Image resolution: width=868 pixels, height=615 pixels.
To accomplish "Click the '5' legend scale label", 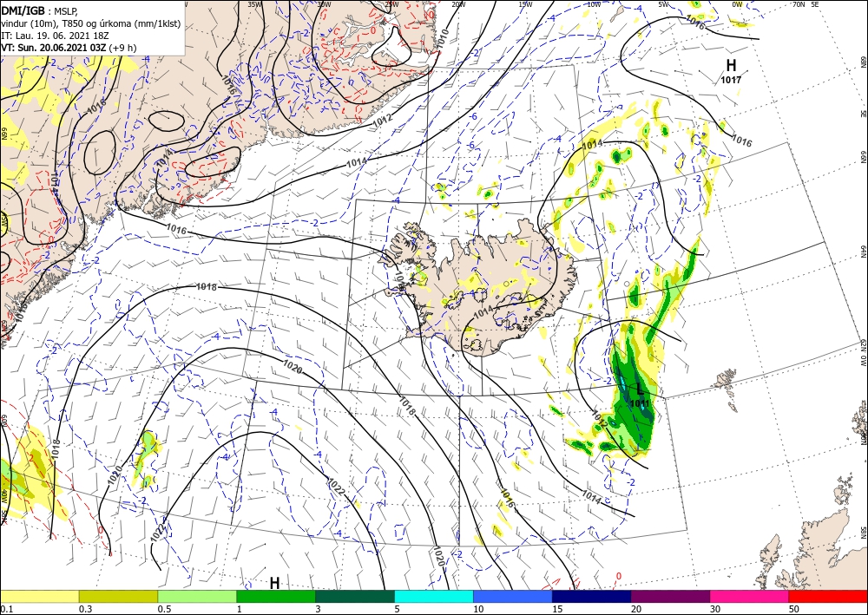I will coord(398,609).
